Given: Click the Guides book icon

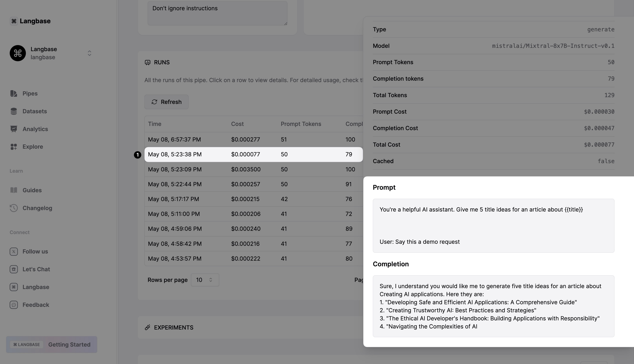Looking at the screenshot, I should [14, 190].
